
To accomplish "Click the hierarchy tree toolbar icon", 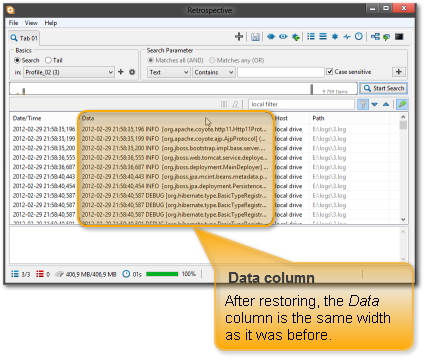I will pyautogui.click(x=375, y=37).
